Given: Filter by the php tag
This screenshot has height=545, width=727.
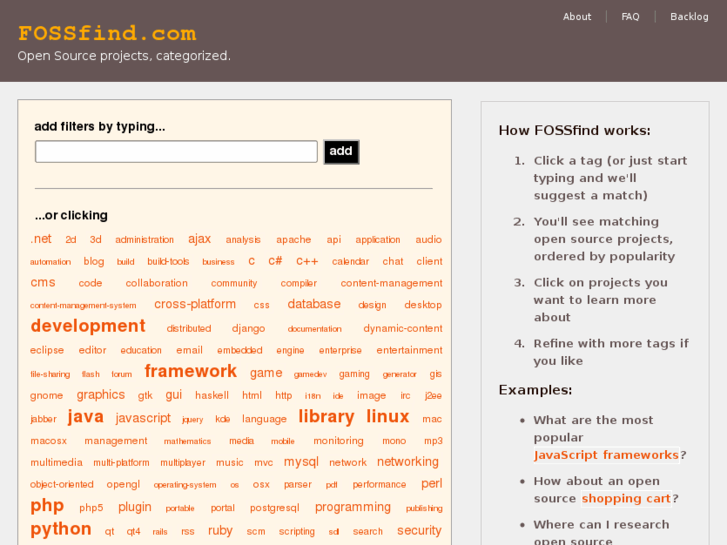Looking at the screenshot, I should tap(47, 505).
